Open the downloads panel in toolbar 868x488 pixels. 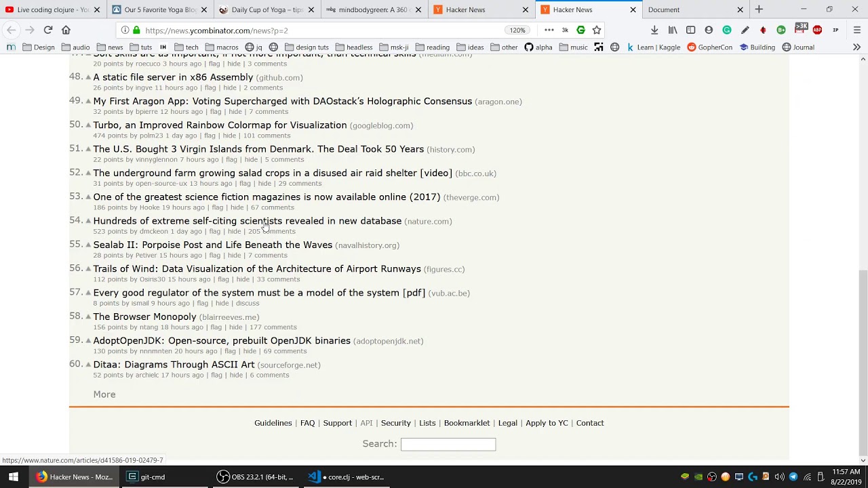click(654, 30)
